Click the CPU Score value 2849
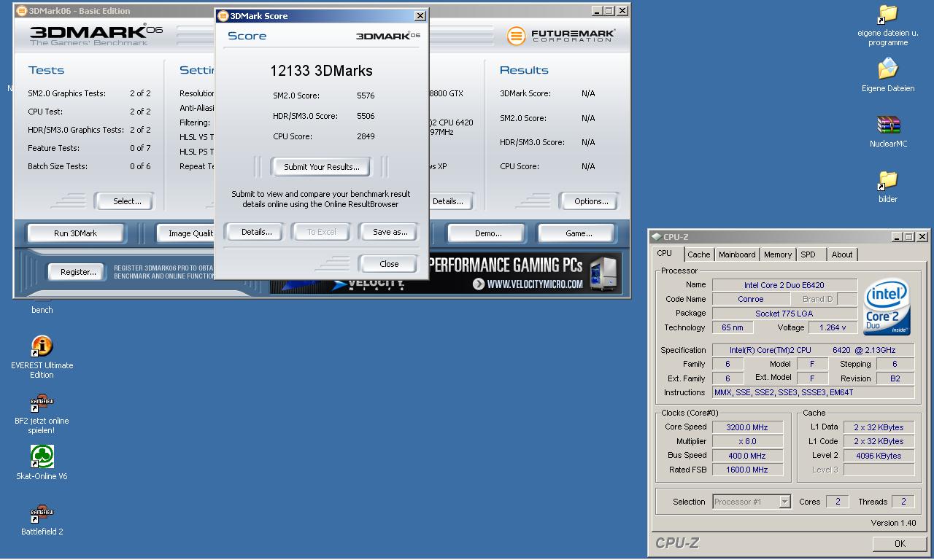 (x=366, y=136)
